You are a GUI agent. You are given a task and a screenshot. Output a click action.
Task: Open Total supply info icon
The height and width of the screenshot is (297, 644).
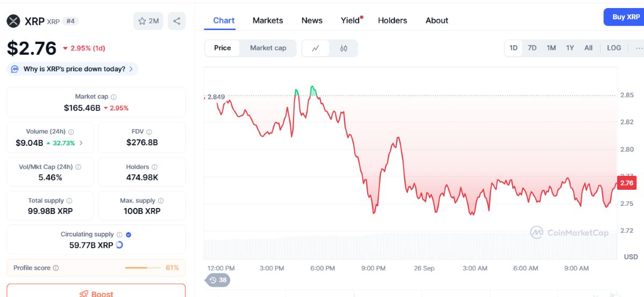[69, 201]
